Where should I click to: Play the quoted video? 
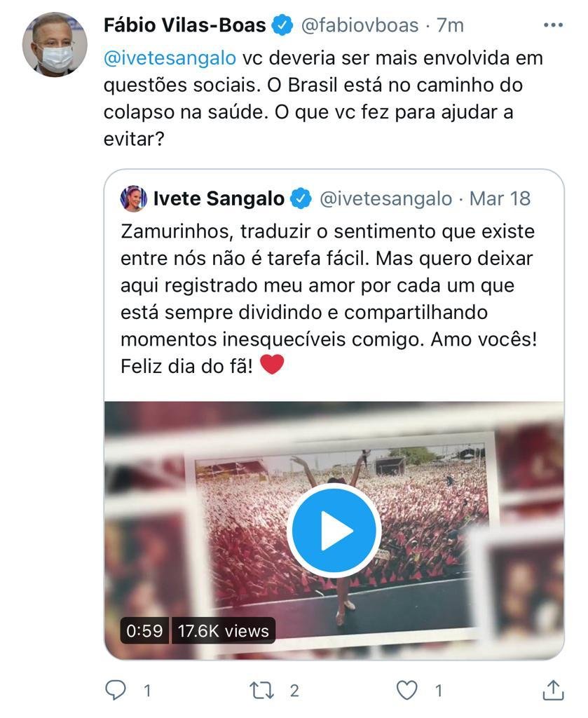334,530
